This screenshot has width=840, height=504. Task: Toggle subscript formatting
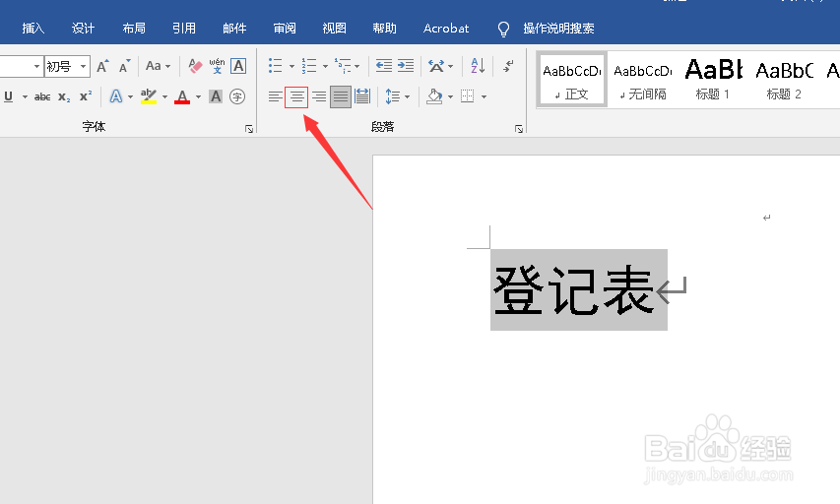tap(64, 96)
